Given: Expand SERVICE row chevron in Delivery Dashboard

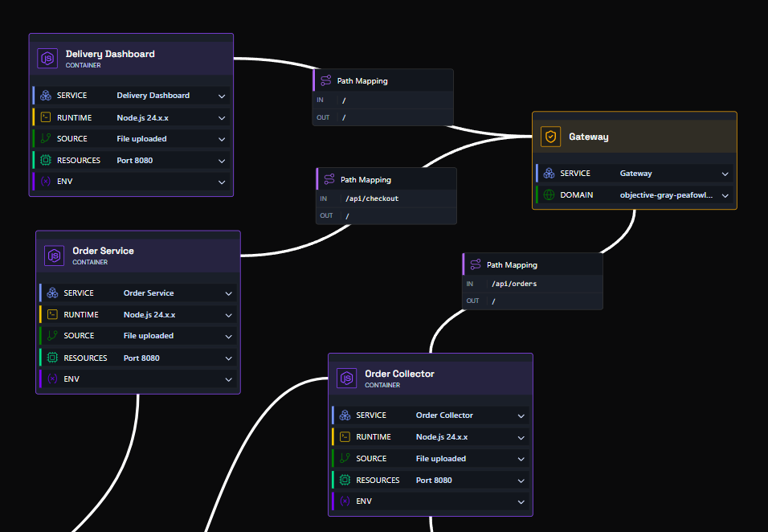Looking at the screenshot, I should coord(222,96).
